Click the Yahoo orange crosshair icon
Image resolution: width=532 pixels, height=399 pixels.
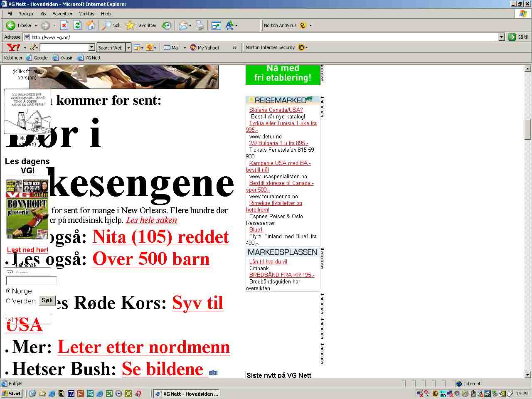[150, 47]
